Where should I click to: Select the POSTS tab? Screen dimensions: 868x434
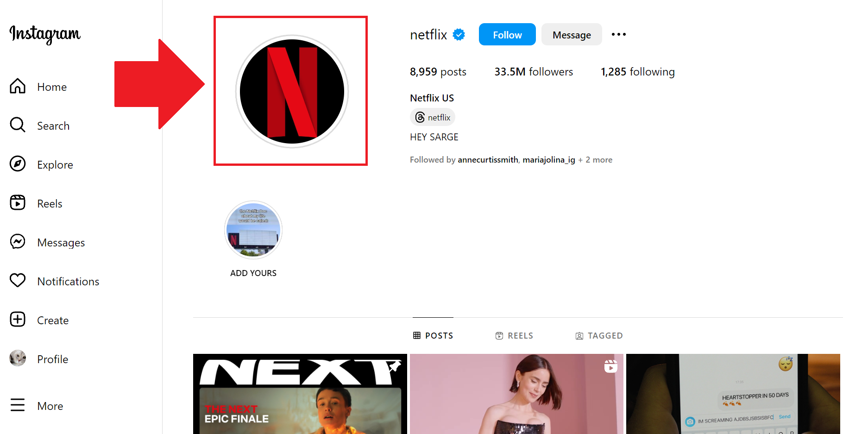(x=433, y=335)
